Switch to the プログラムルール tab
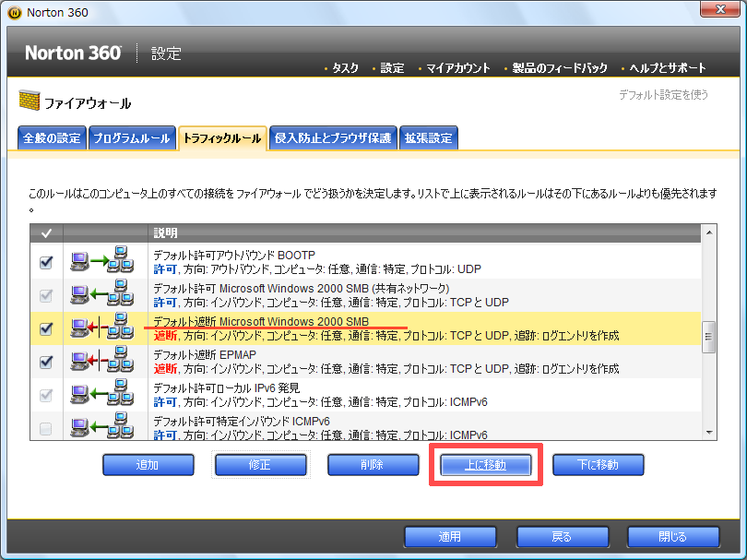Viewport: 747px width, 560px height. click(x=131, y=138)
